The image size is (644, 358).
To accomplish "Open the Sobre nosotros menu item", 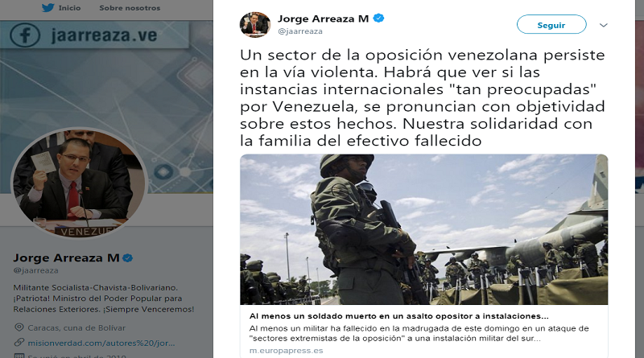I will click(130, 8).
